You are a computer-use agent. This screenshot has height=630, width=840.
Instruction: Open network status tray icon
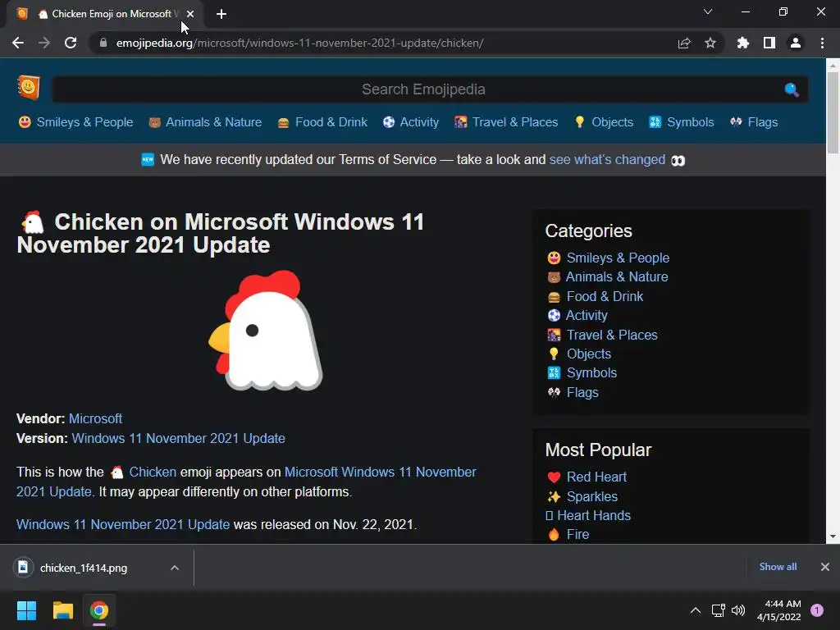click(x=719, y=610)
